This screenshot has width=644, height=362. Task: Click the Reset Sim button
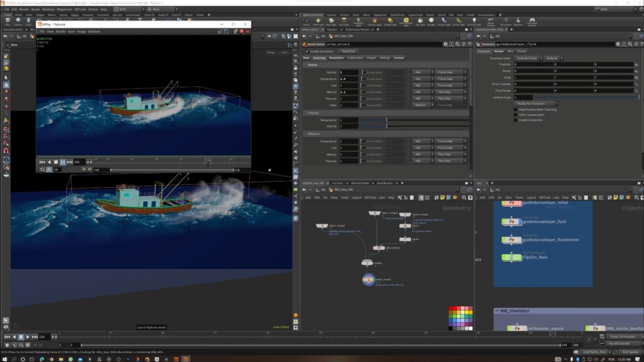point(348,52)
